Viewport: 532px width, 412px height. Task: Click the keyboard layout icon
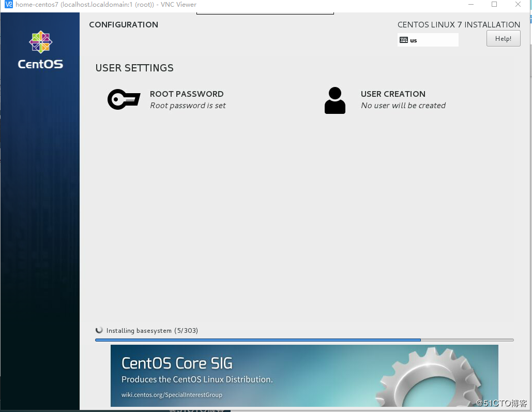pyautogui.click(x=404, y=40)
